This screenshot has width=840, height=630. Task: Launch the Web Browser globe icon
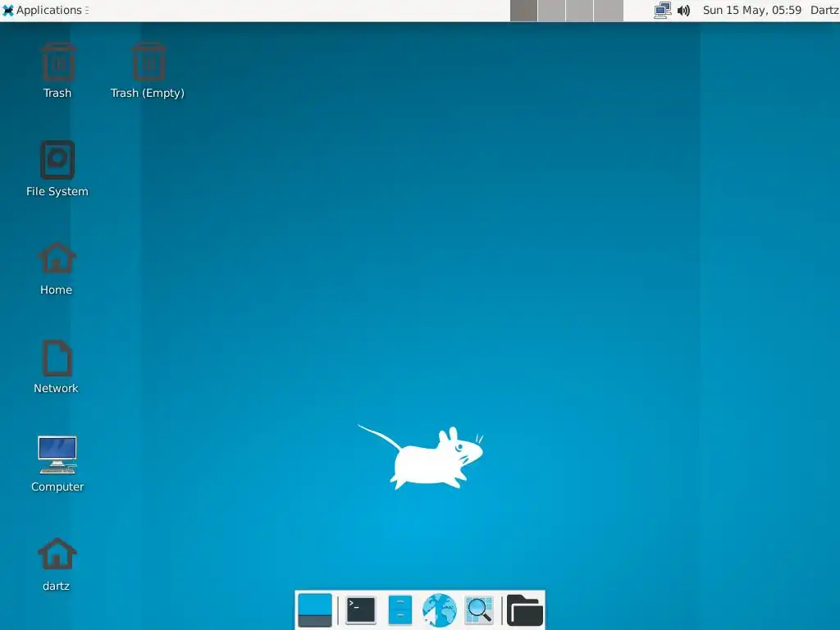(x=440, y=610)
